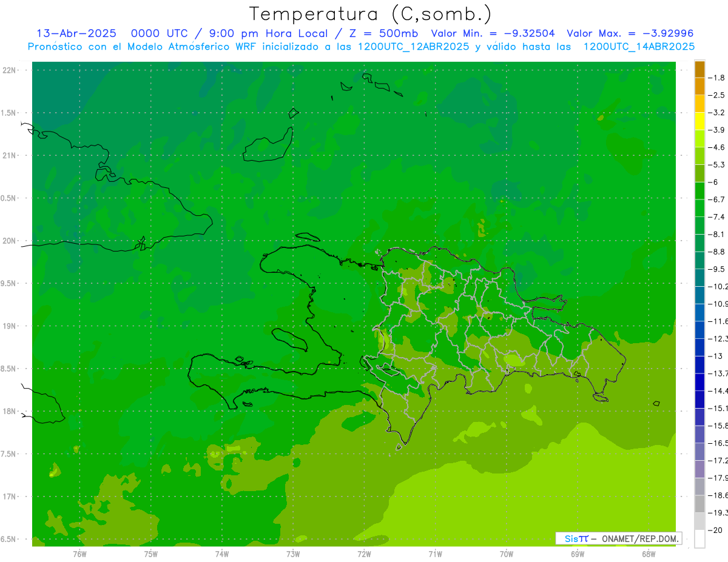Viewport: 728px width, 562px height.
Task: Click the "70W" longitude label
Action: pos(507,554)
